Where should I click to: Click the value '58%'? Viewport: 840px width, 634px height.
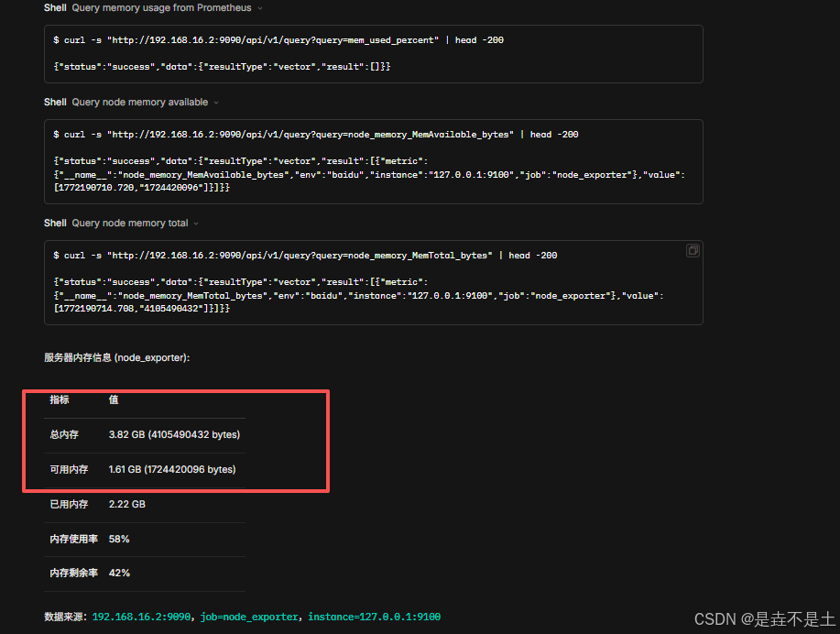click(119, 539)
